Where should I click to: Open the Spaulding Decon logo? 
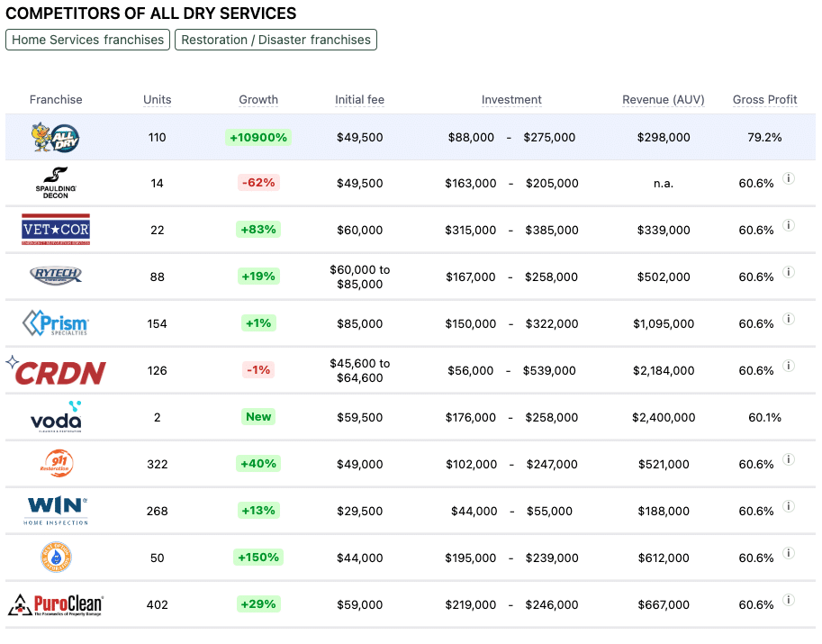(56, 183)
